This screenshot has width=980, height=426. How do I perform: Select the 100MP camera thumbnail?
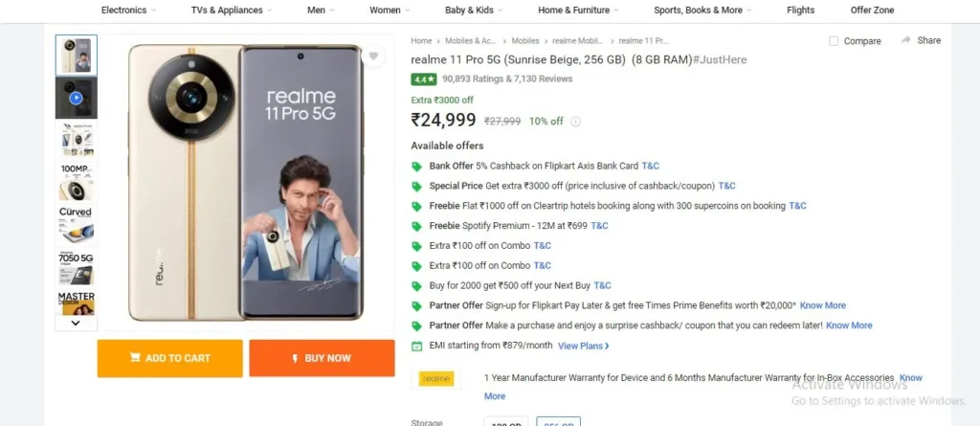point(77,183)
